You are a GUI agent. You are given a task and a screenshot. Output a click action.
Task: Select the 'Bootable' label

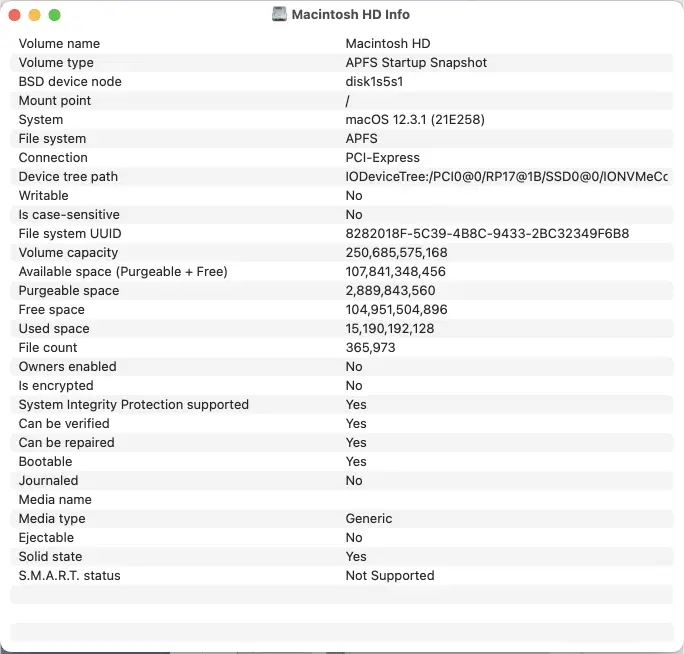[45, 462]
